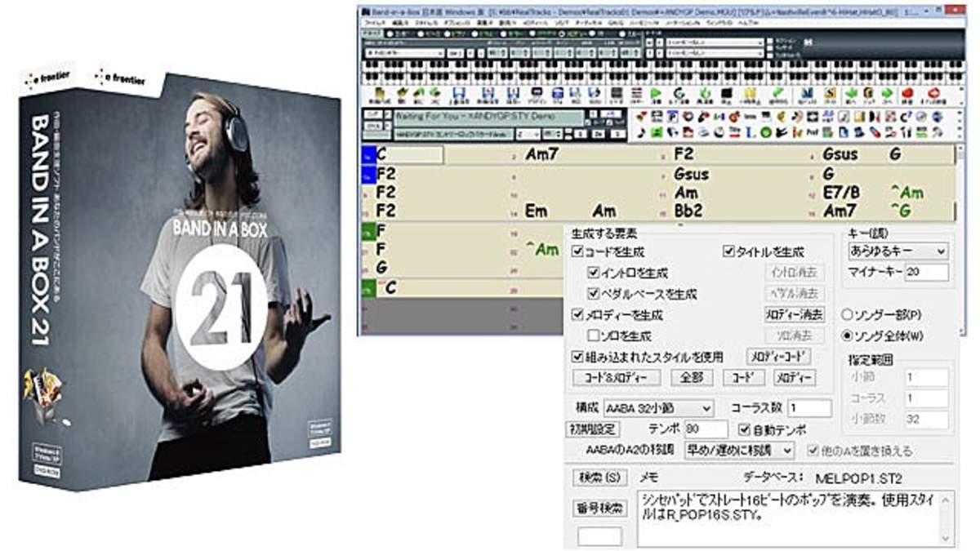Click the 全部 button

693,378
